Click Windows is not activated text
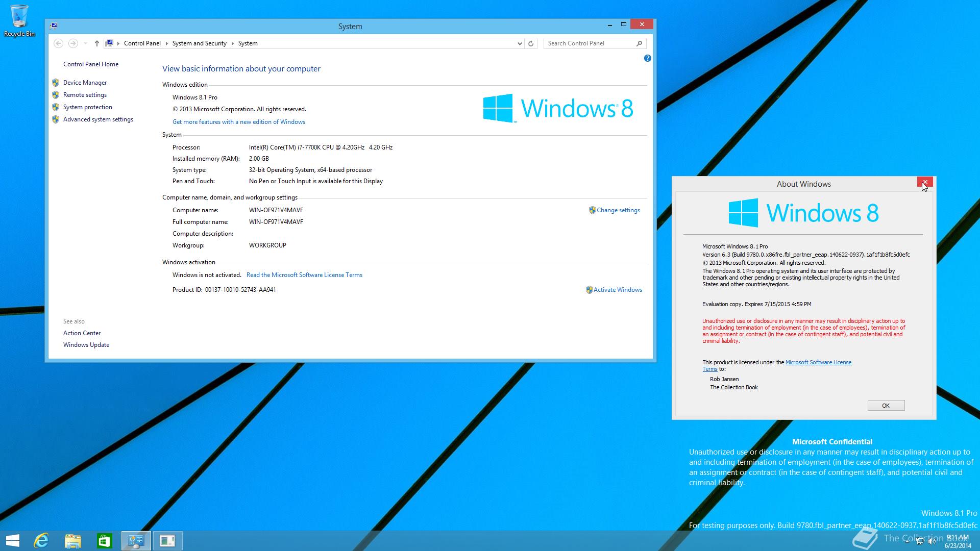Image resolution: width=980 pixels, height=551 pixels. [207, 275]
